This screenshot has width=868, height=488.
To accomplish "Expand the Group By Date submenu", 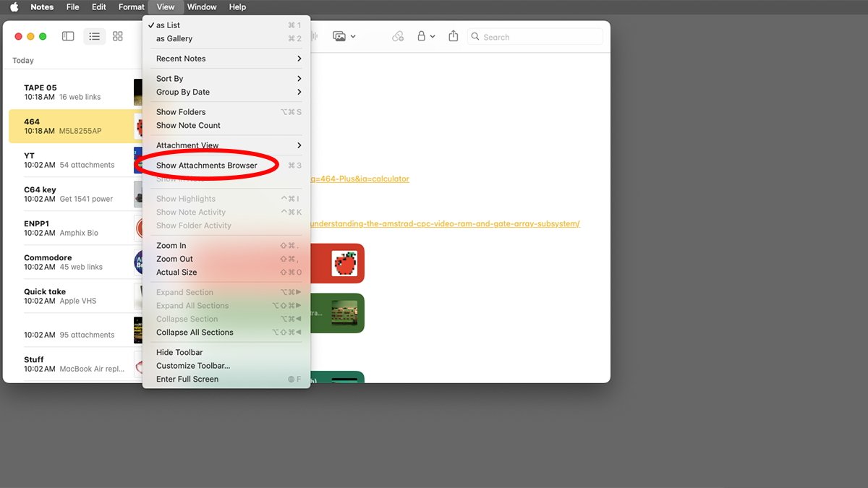I will point(226,92).
